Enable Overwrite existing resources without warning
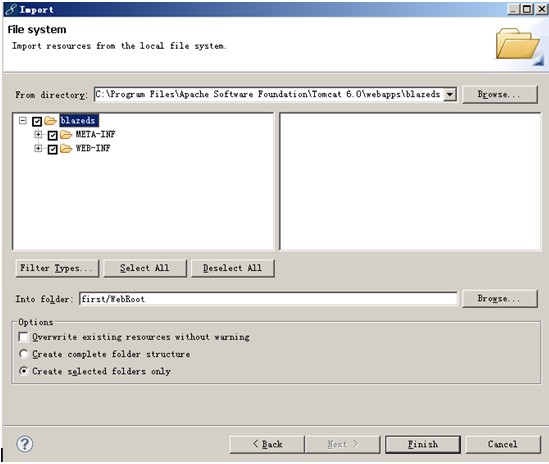The width and height of the screenshot is (549, 464). 23,337
